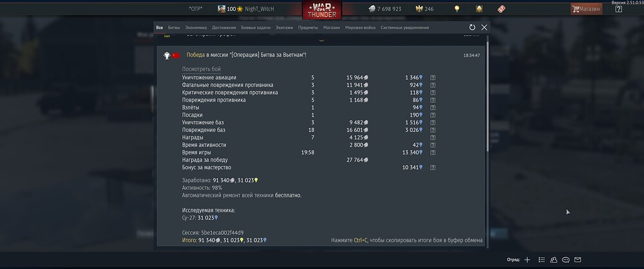Image resolution: width=644 pixels, height=269 pixels.
Task: Add squad member with plus icon
Action: 527,259
